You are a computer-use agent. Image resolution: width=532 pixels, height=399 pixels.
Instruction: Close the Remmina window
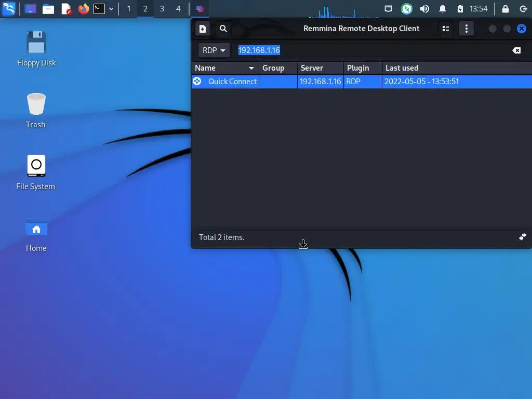522,29
